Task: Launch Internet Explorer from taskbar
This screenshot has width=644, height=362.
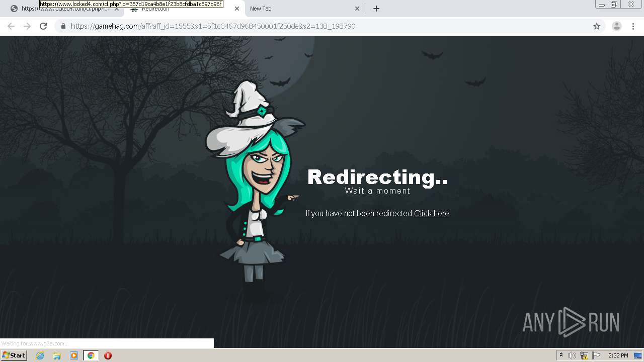Action: [x=40, y=355]
